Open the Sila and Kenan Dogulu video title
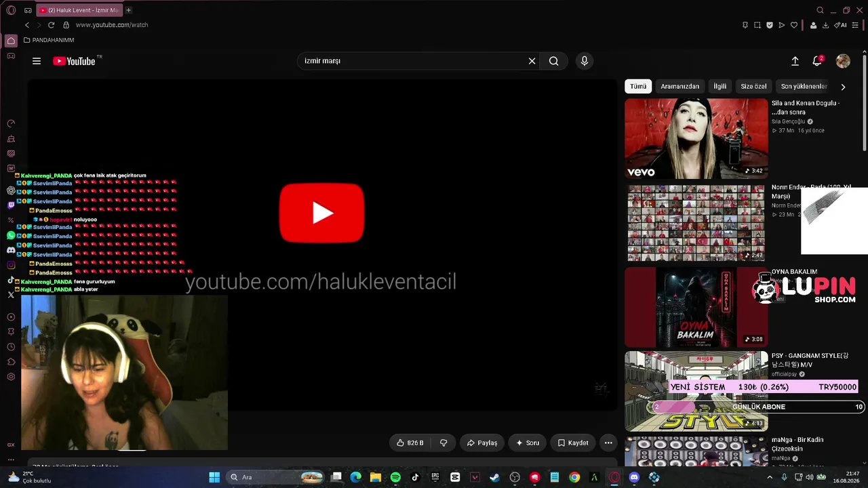Image resolution: width=868 pixels, height=488 pixels. [x=806, y=108]
